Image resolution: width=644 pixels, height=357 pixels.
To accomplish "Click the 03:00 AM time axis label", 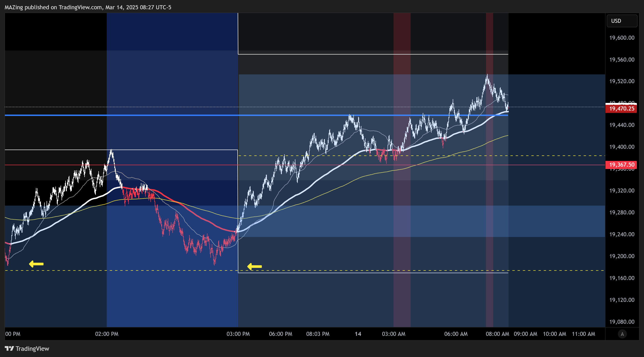I will point(394,334).
